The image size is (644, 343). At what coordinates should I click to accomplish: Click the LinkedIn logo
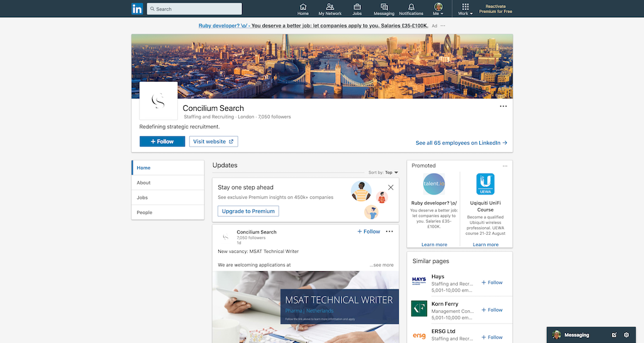tap(137, 9)
